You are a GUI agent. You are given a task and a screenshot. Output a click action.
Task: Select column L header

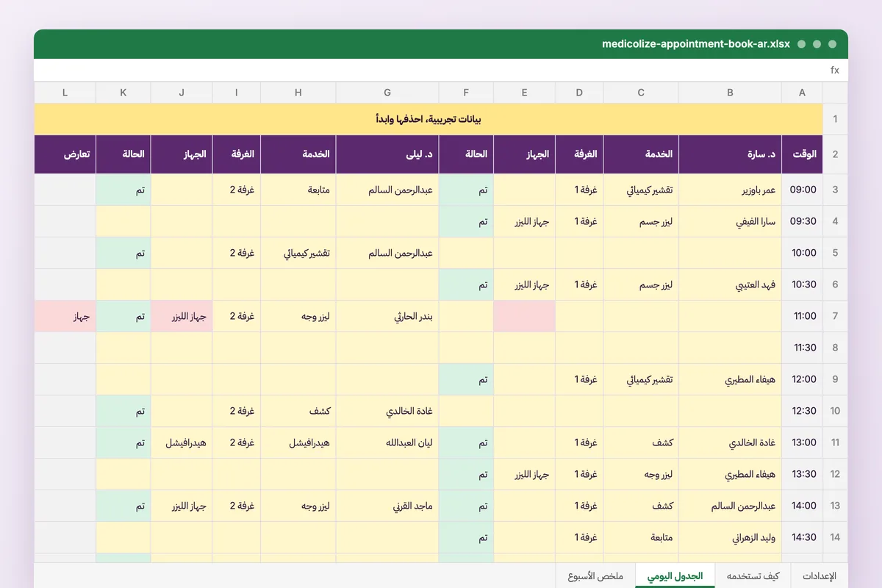point(65,93)
